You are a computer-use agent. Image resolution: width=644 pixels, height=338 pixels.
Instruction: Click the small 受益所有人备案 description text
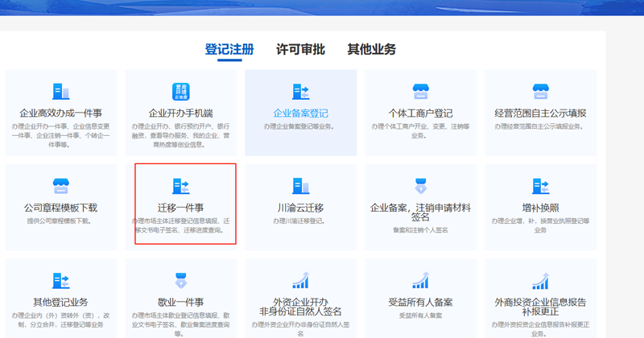[420, 315]
